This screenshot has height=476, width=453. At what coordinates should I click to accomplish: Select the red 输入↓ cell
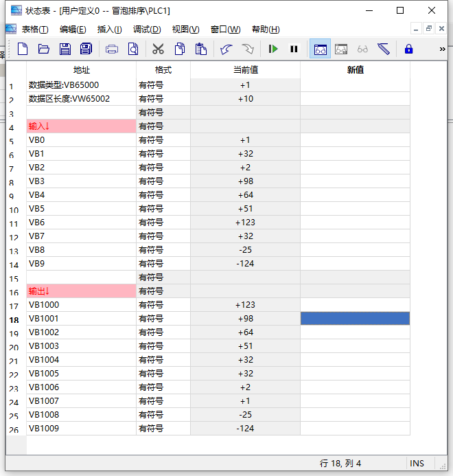pos(81,126)
